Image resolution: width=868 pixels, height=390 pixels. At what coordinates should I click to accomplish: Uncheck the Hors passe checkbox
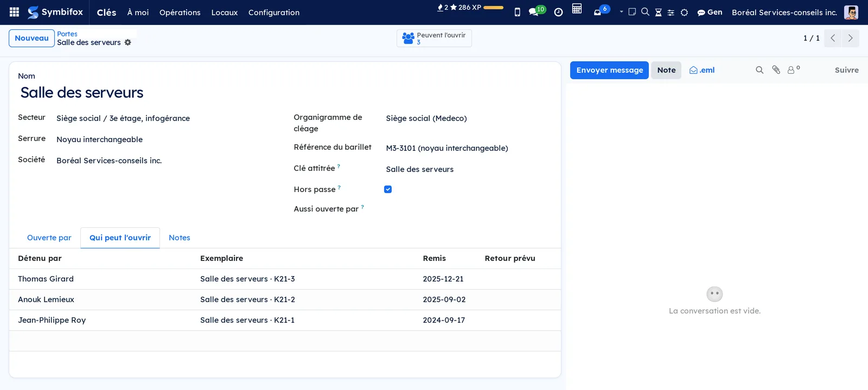coord(388,189)
